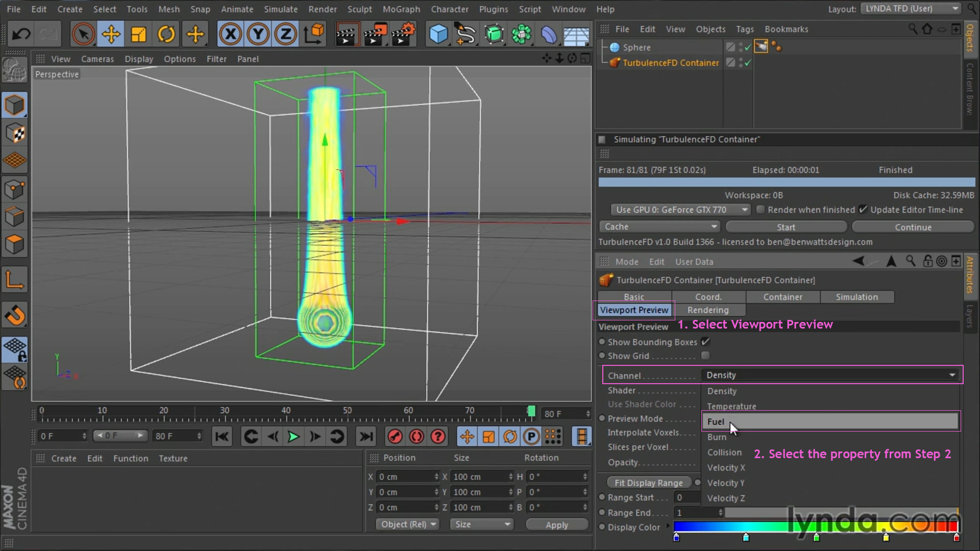
Task: Enable Render when finished checkbox
Action: [x=761, y=210]
